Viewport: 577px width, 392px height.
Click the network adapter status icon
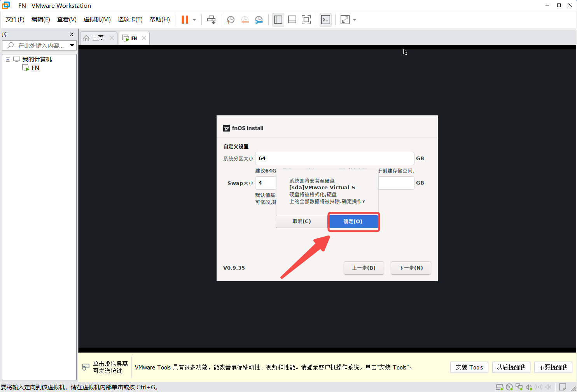[x=519, y=387]
